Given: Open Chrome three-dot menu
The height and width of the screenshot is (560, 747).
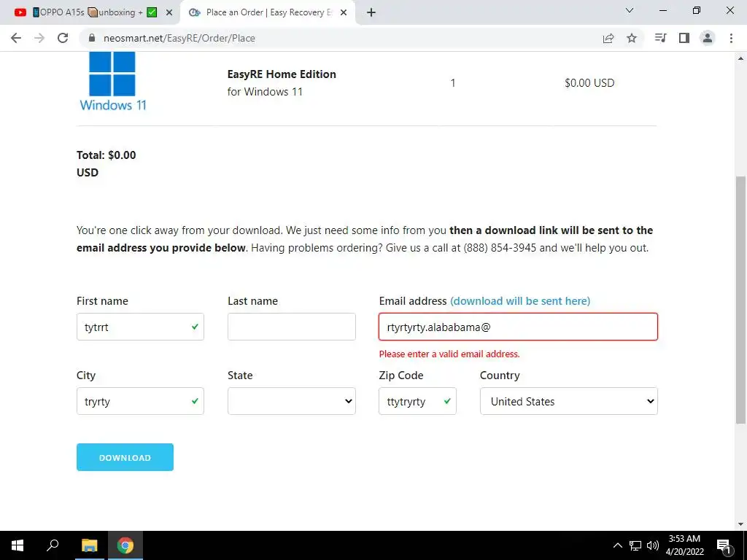Looking at the screenshot, I should 731,38.
